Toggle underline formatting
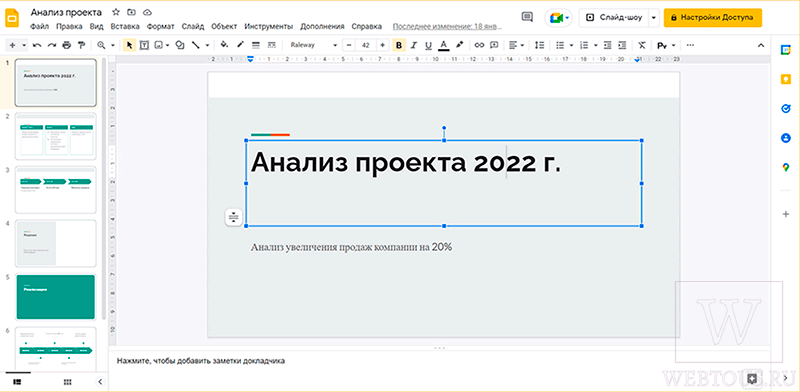 tap(429, 45)
